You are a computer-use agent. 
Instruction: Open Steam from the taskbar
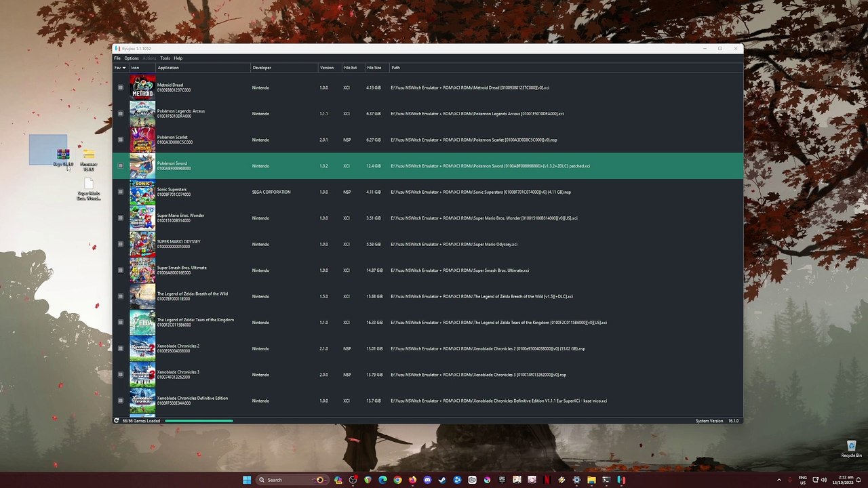pos(442,480)
